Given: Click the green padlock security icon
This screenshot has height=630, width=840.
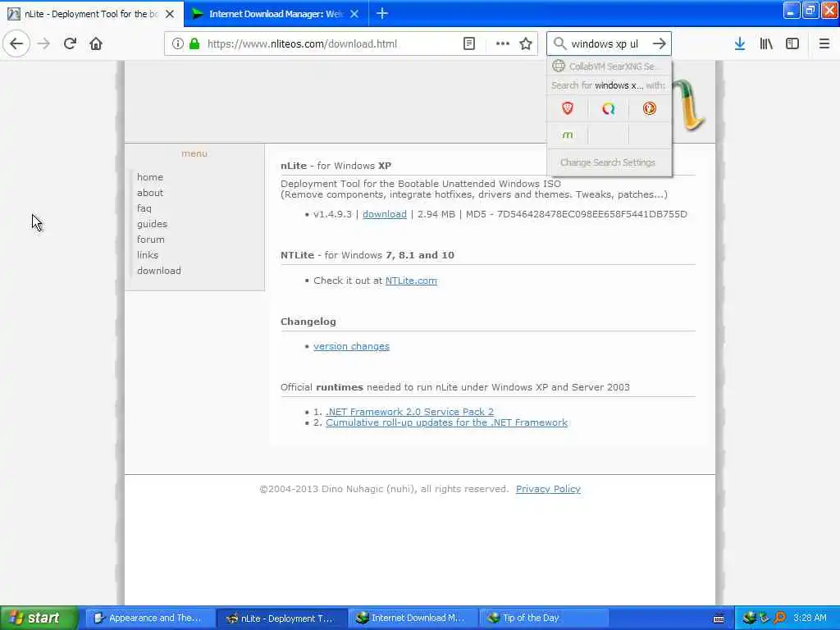Looking at the screenshot, I should point(194,44).
